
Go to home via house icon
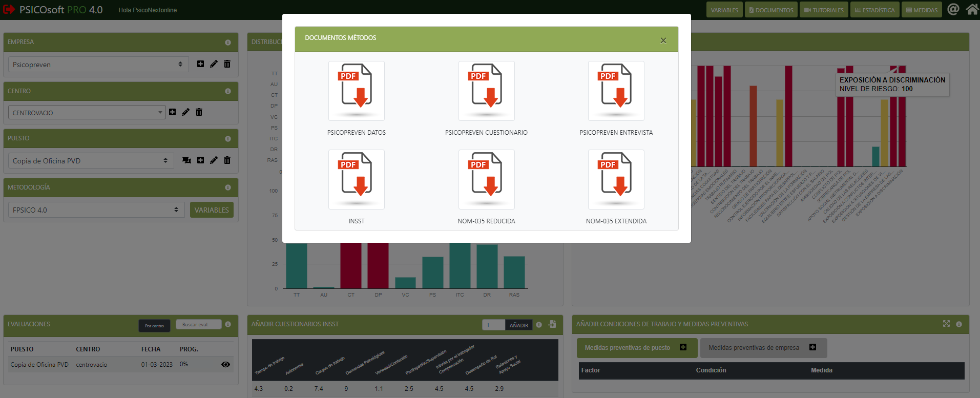[972, 9]
